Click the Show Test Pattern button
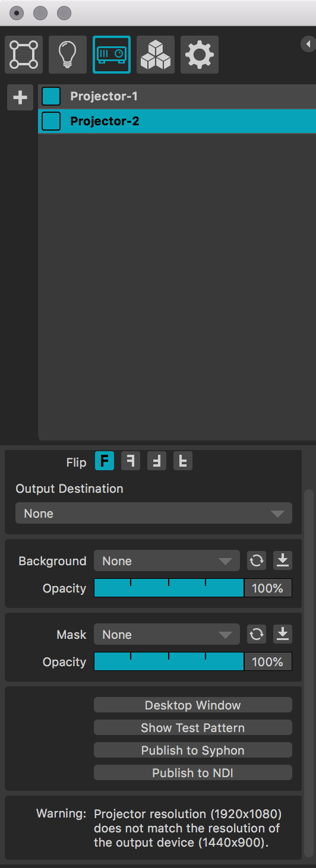This screenshot has width=316, height=868. pos(193,727)
